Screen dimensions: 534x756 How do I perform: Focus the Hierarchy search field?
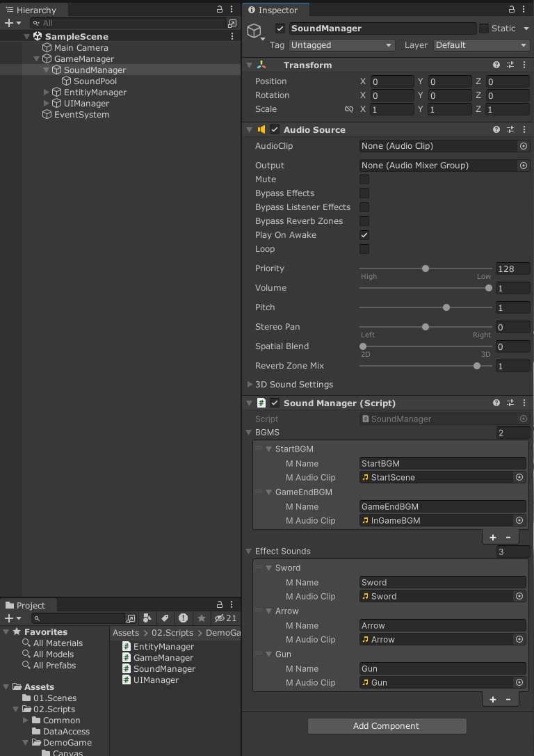pyautogui.click(x=129, y=23)
